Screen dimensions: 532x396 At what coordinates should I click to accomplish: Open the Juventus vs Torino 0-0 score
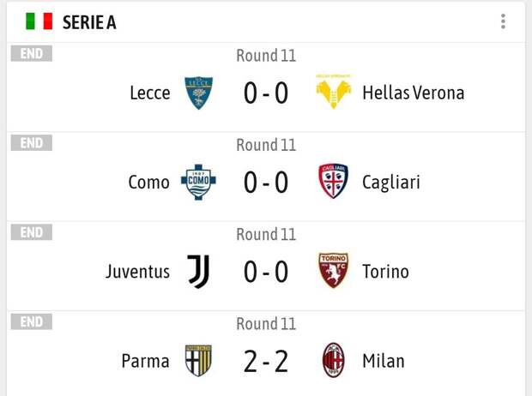point(266,272)
